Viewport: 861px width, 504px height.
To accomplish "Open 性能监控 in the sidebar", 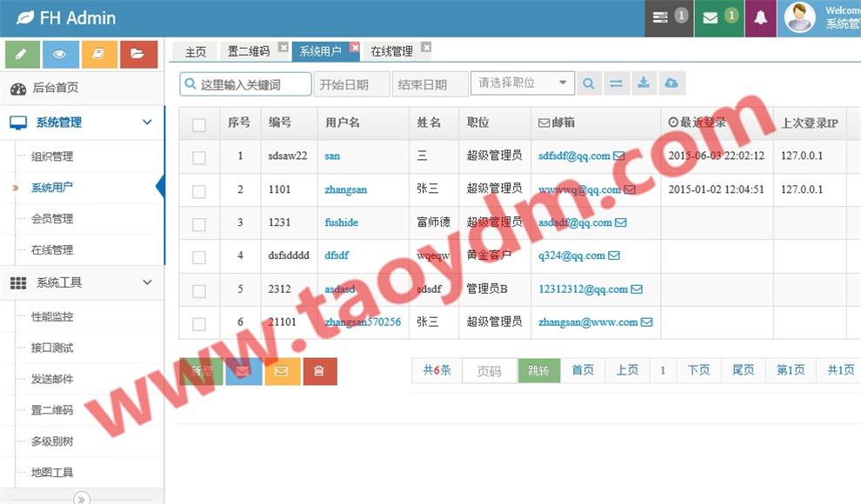I will [52, 316].
